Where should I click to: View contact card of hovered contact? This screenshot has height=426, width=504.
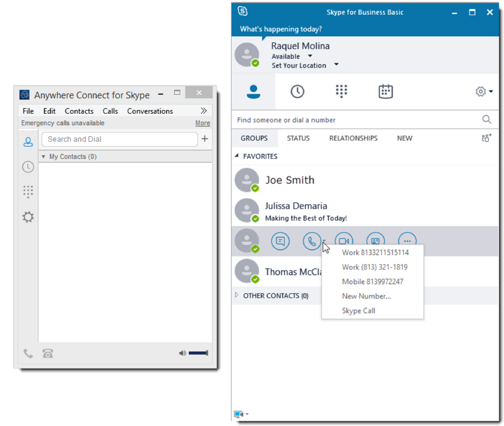click(x=375, y=241)
